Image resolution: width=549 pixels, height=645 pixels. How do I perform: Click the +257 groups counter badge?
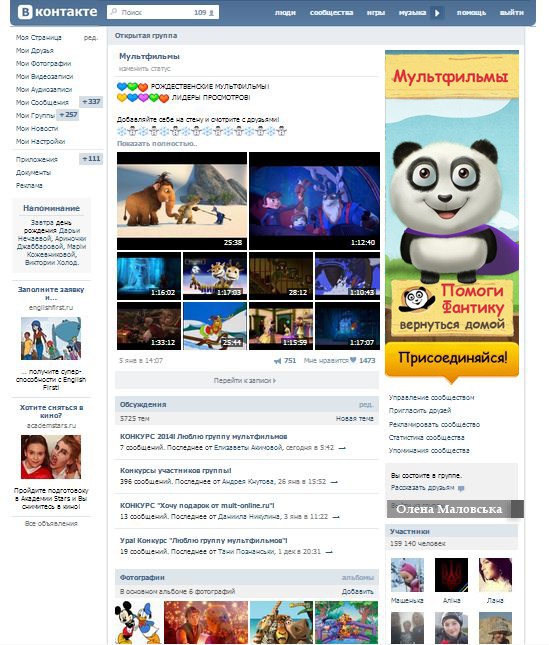click(x=67, y=115)
